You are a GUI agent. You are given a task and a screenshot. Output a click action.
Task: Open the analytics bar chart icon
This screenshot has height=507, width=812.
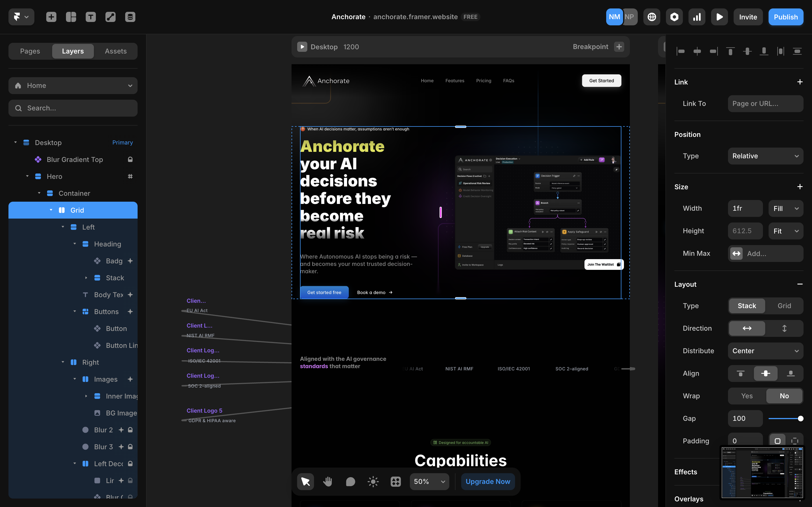coord(697,17)
